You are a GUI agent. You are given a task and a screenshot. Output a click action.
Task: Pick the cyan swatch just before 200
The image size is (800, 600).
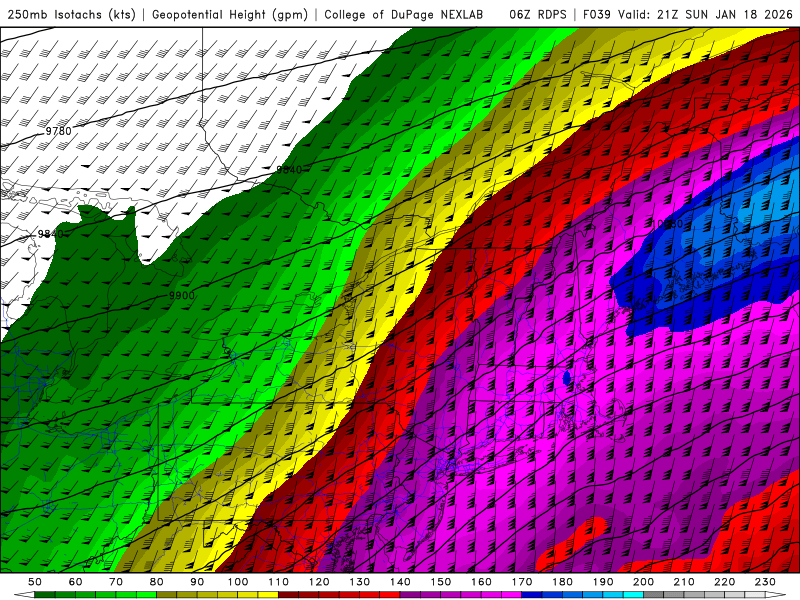633,595
